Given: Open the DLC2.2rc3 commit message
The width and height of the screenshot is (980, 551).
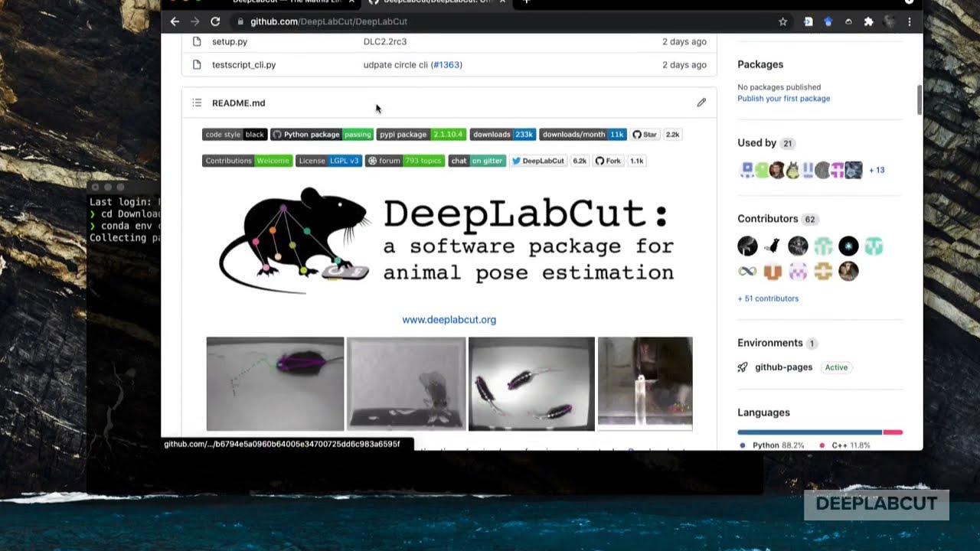Looking at the screenshot, I should pyautogui.click(x=385, y=41).
